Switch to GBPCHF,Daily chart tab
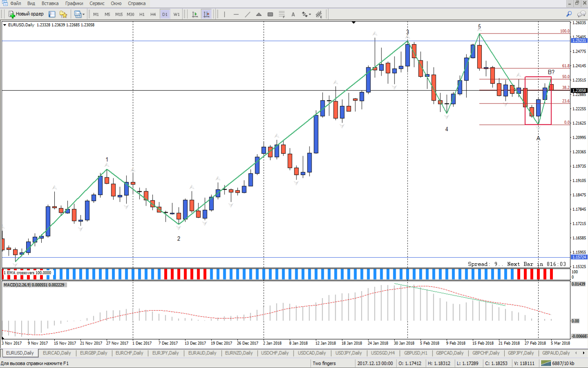Image resolution: width=588 pixels, height=368 pixels. coord(486,353)
